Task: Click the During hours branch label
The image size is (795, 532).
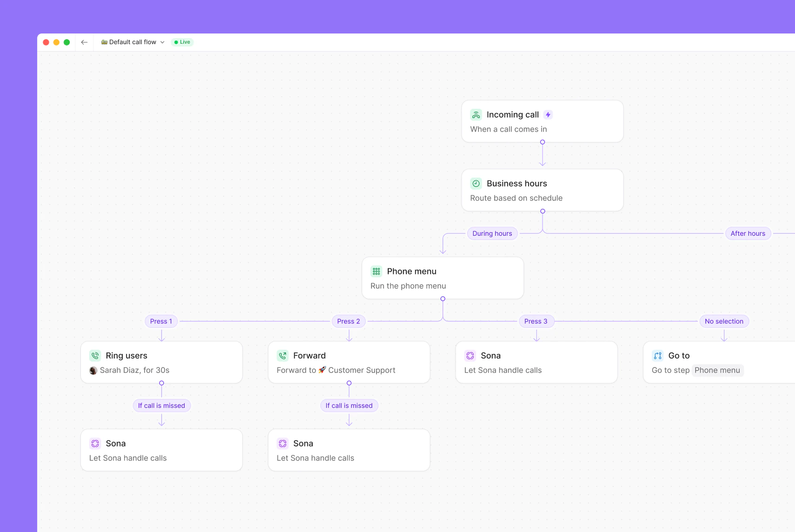Action: pyautogui.click(x=492, y=233)
